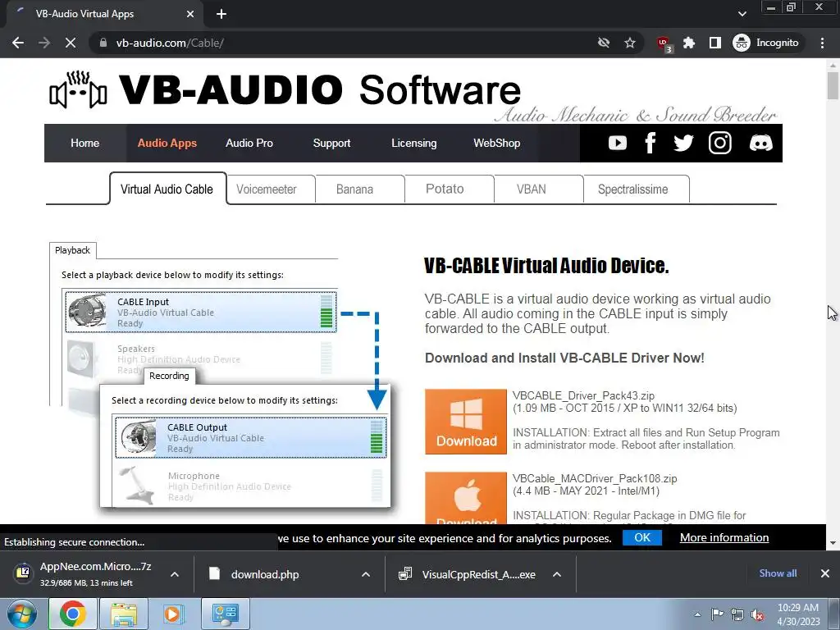Close the downloads bar
This screenshot has height=630, width=840.
[x=825, y=573]
